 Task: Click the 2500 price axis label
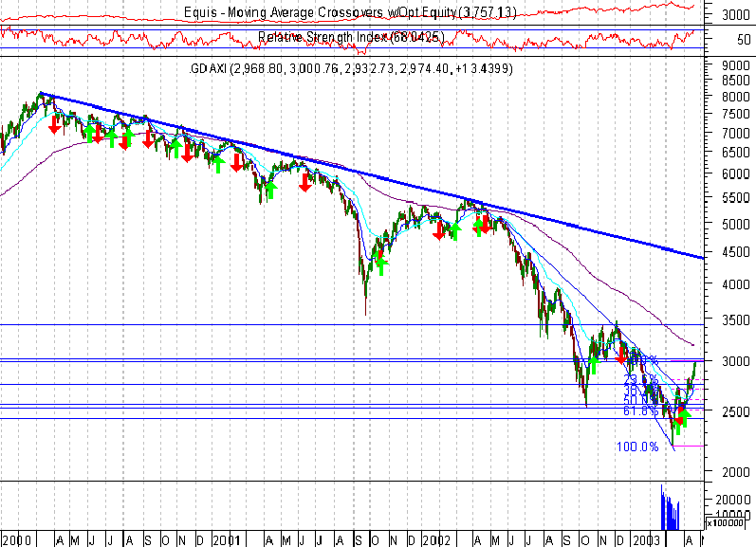pyautogui.click(x=736, y=411)
